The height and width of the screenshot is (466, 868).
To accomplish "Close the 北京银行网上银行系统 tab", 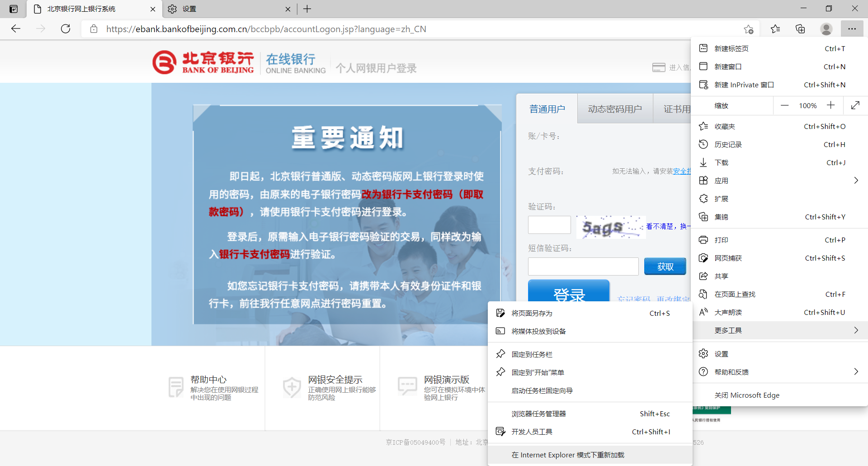I will click(153, 9).
